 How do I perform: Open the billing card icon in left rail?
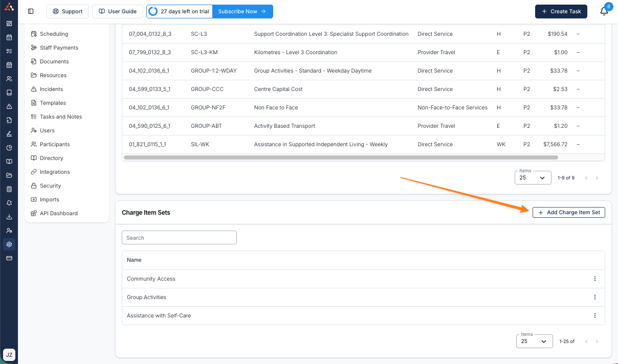click(9, 258)
